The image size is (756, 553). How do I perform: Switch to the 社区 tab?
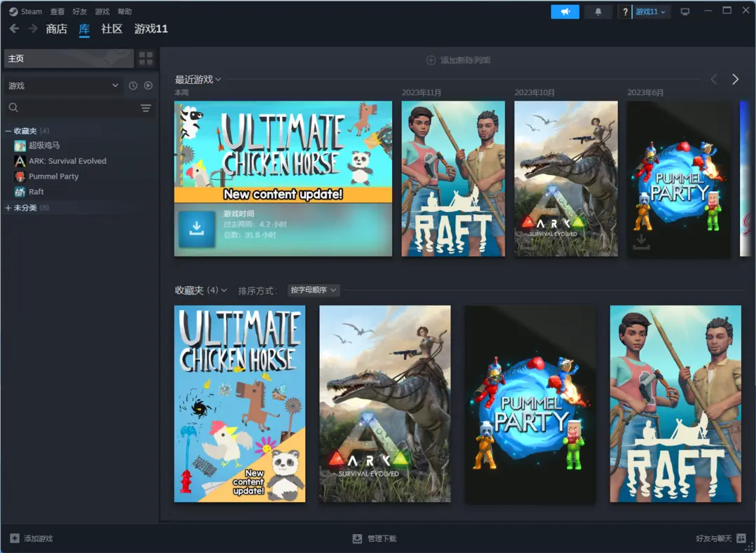click(112, 29)
